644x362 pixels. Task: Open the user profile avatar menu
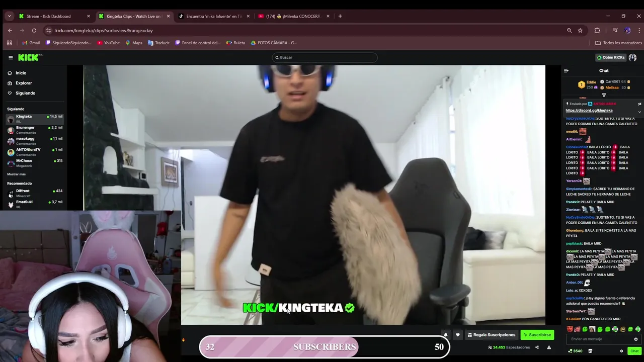632,57
